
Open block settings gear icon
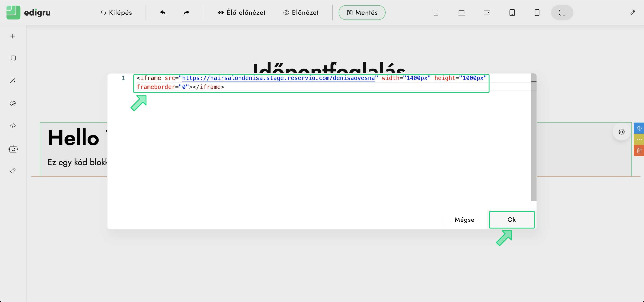point(622,132)
